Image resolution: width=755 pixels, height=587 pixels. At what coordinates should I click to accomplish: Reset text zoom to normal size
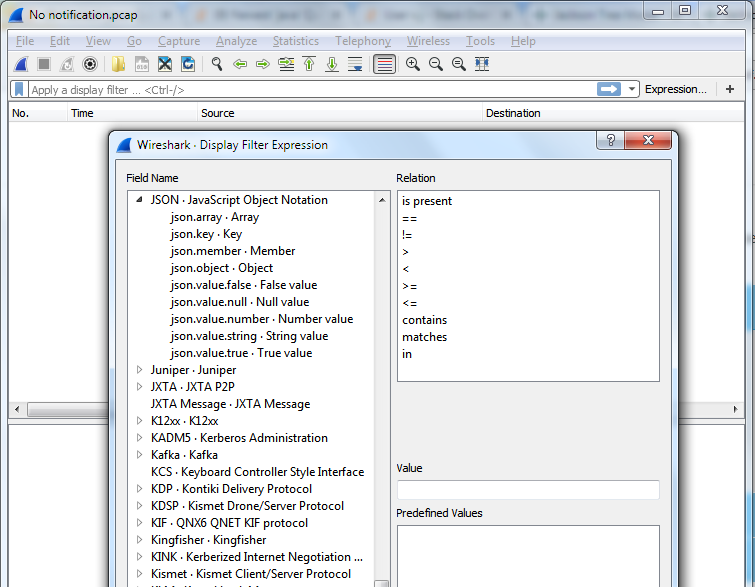point(459,64)
